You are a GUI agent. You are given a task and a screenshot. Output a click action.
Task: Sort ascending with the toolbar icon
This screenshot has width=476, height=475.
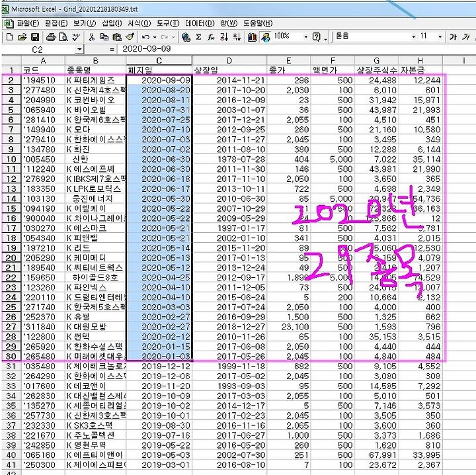click(224, 37)
